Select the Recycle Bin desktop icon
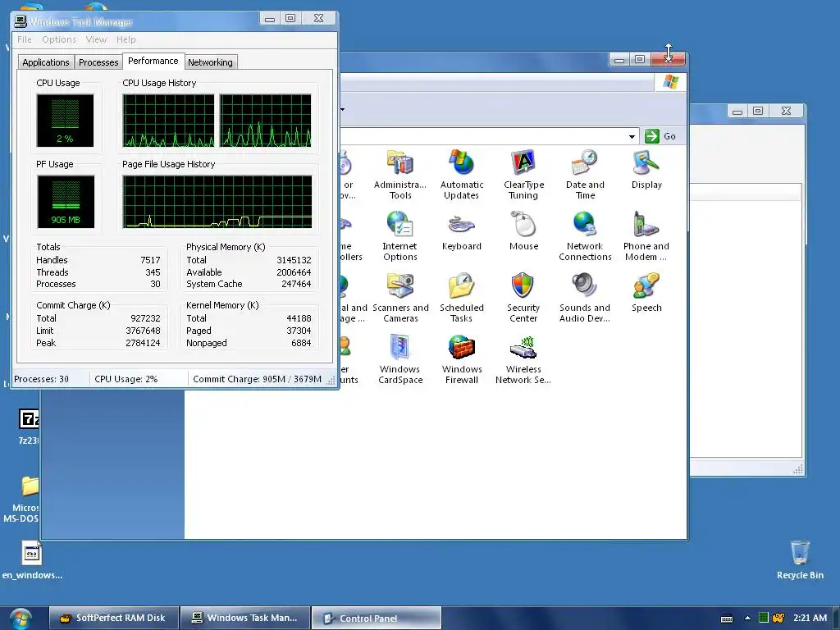Screen dimensions: 840x630 800,559
